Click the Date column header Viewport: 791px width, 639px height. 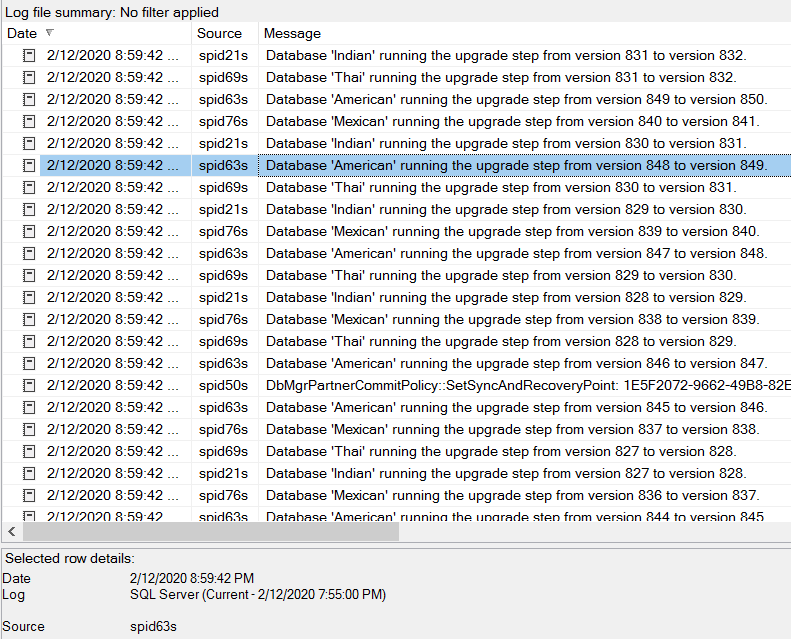[21, 33]
